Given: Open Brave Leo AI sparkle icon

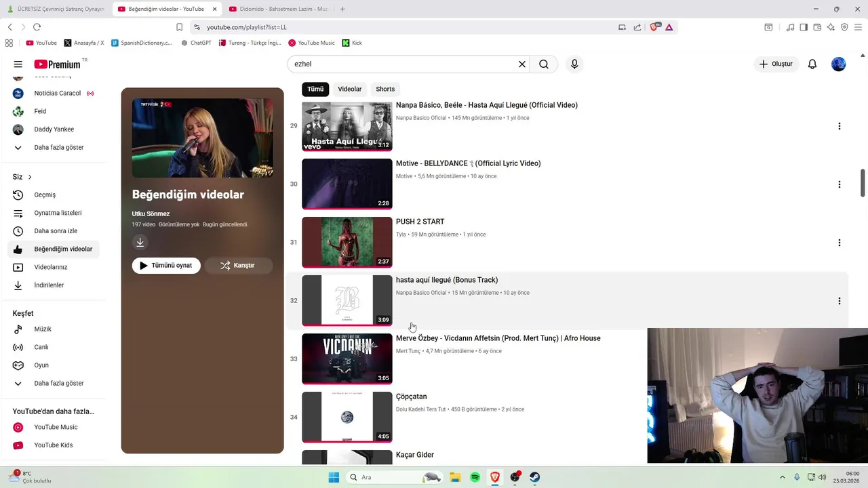Looking at the screenshot, I should [x=831, y=27].
